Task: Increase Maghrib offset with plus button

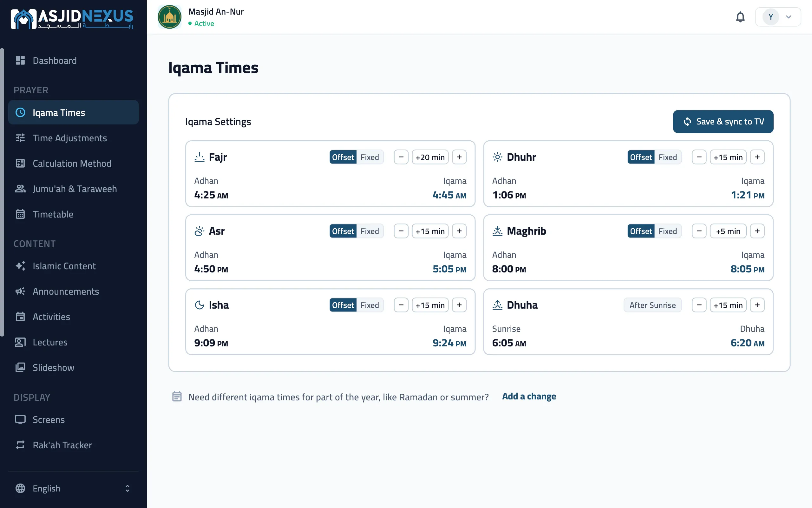Action: click(x=757, y=231)
